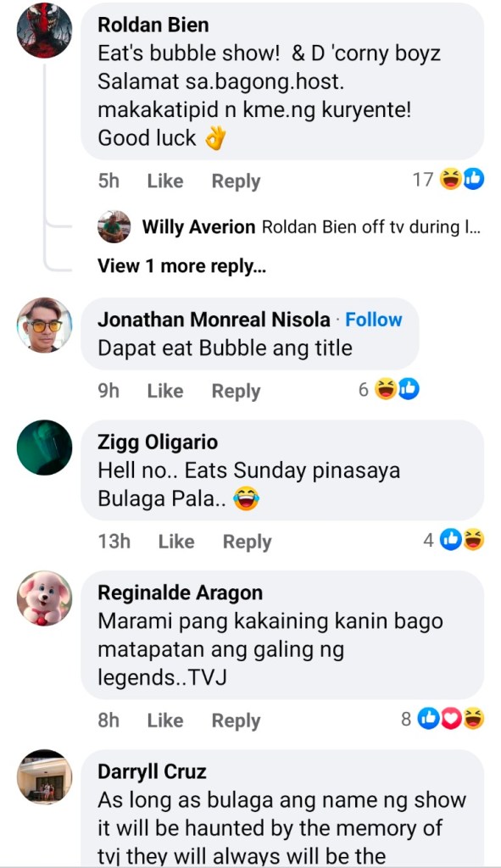Viewport: 501px width, 868px height.
Task: View the 4 reactions on Zigg Oligario's comment
Action: [454, 540]
